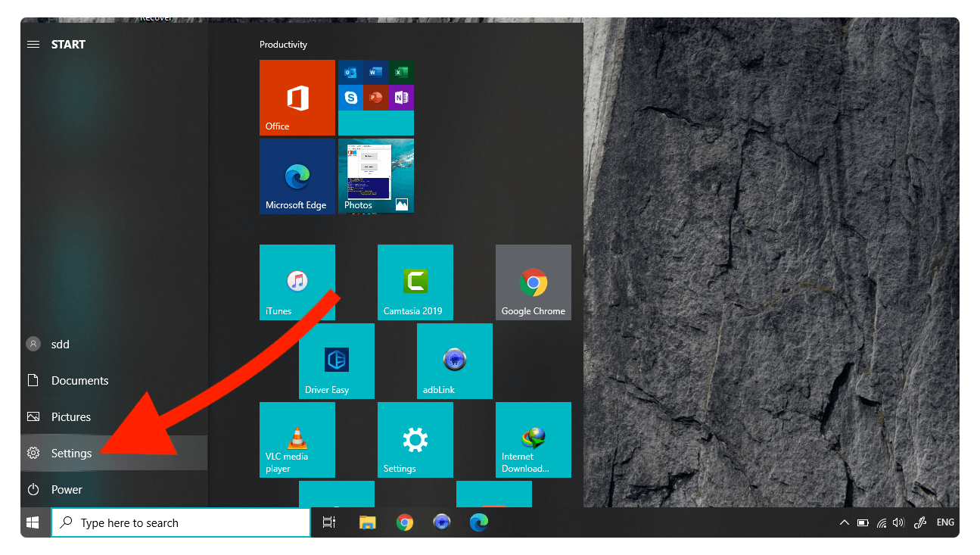
Task: Open Settings from the Start sidebar
Action: point(114,454)
